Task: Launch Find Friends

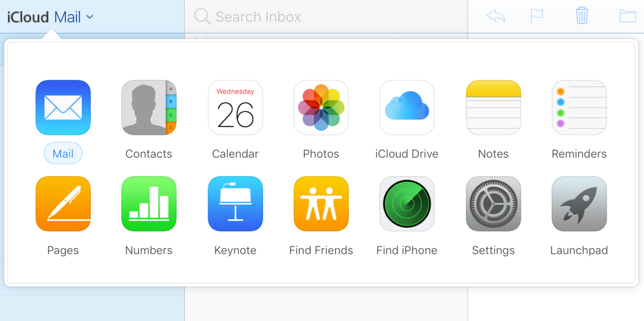Action: [321, 203]
